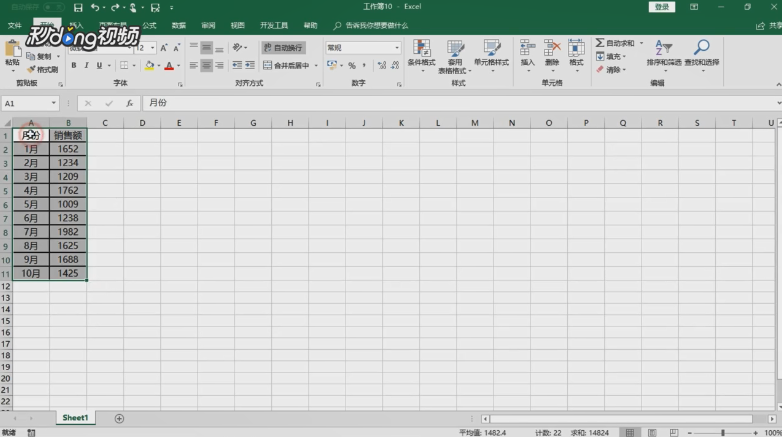Open the font color dropdown arrow
Viewport: 782px width, 437px height.
tap(179, 65)
